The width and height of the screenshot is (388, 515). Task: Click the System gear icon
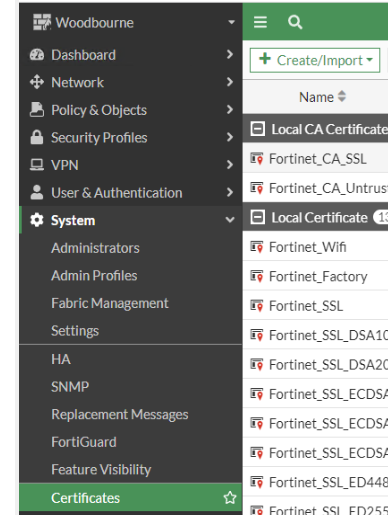tap(37, 220)
